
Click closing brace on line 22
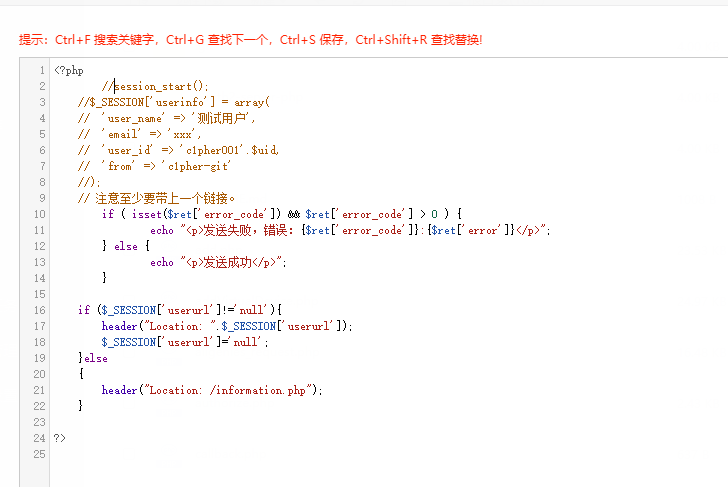point(81,406)
